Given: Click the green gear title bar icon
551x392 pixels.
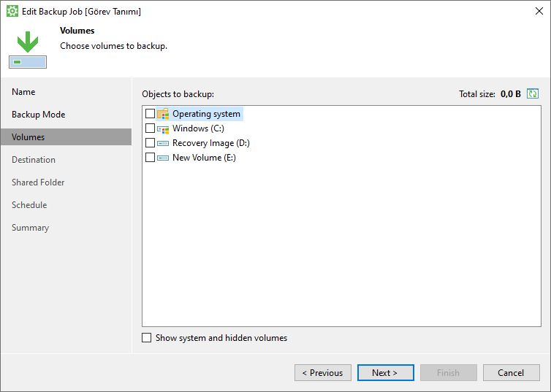Looking at the screenshot, I should tap(12, 11).
